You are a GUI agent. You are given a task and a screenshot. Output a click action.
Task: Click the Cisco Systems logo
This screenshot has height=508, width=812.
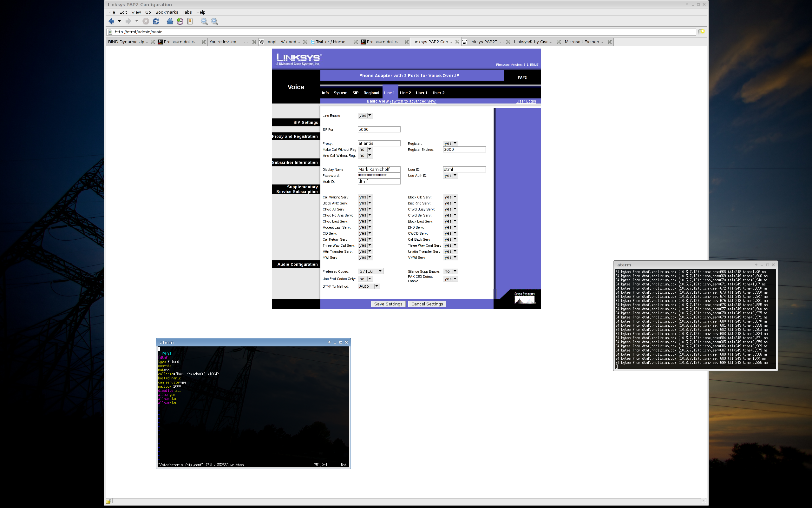[x=525, y=298]
